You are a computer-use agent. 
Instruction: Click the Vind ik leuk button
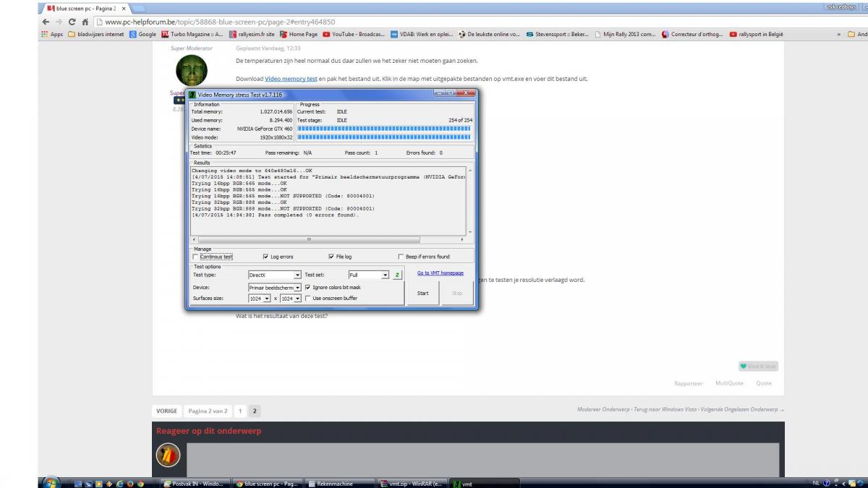[758, 366]
